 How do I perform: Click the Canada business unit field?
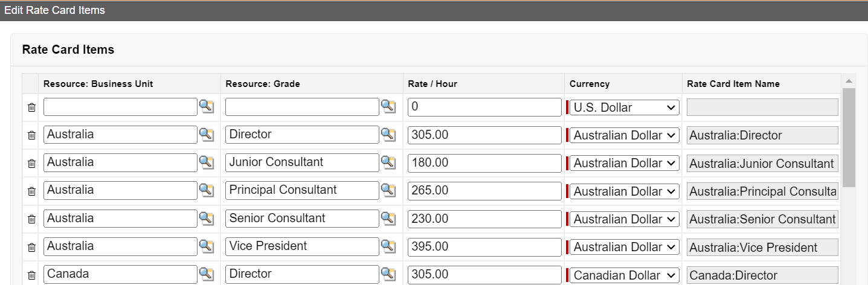pyautogui.click(x=120, y=274)
